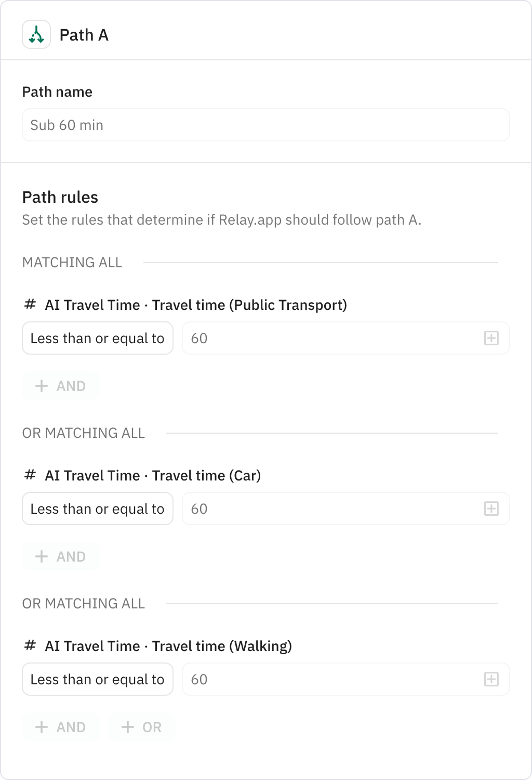Click the Path A workflow branch icon

click(36, 35)
